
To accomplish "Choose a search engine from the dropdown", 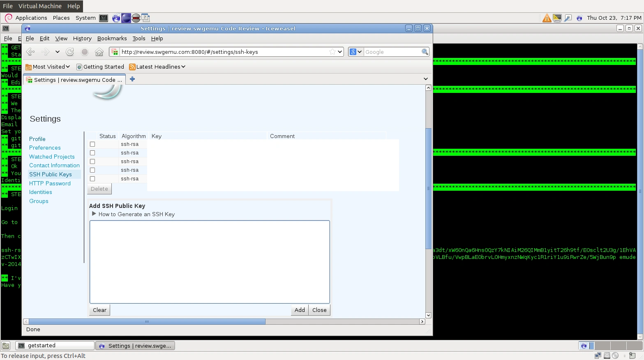I will click(356, 52).
